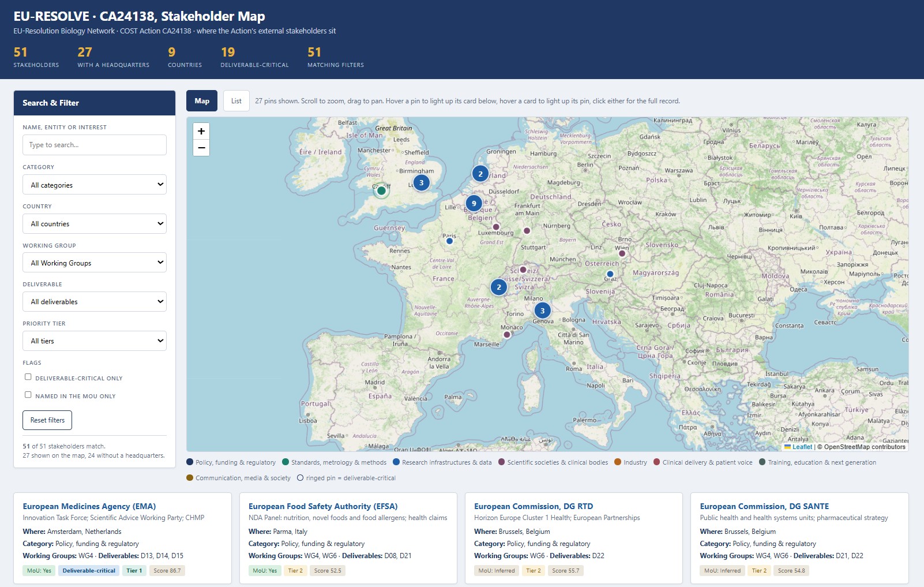This screenshot has width=924, height=587.
Task: Open the cluster of 9 pins over Belgium
Action: tap(474, 203)
